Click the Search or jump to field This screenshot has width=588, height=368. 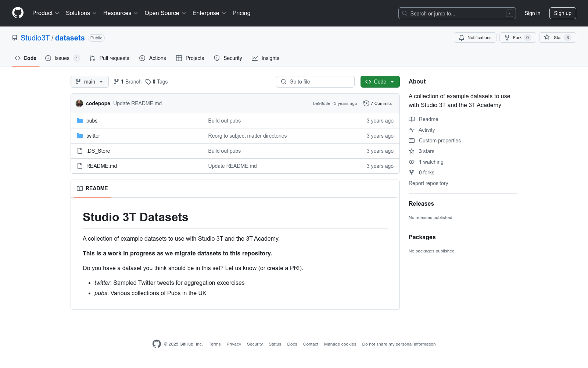pos(457,13)
